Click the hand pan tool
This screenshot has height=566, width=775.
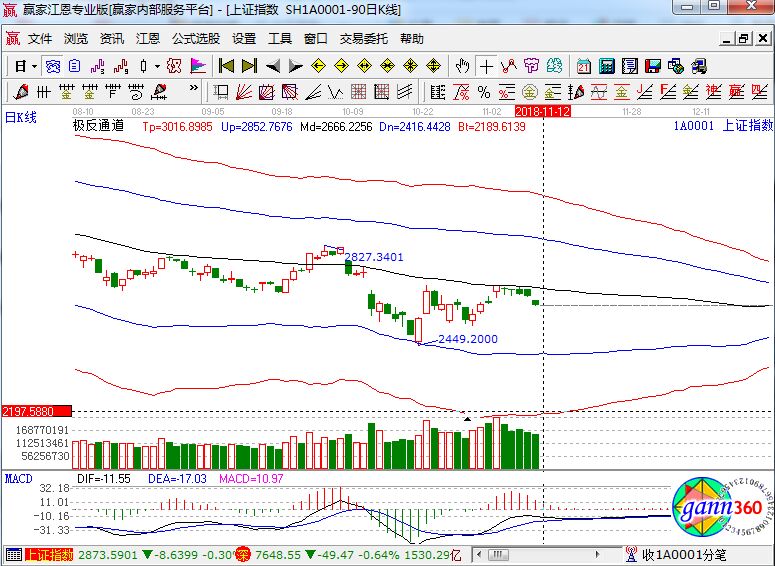pyautogui.click(x=462, y=66)
